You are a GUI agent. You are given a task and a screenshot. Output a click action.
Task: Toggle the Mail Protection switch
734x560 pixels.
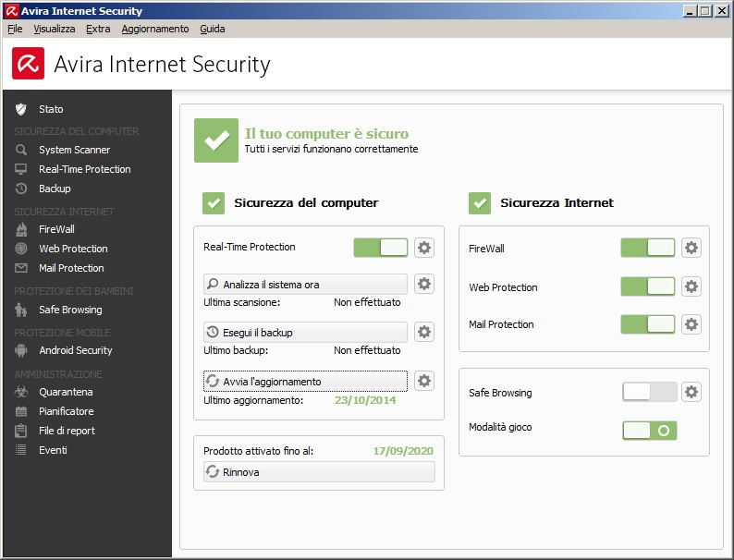(648, 324)
